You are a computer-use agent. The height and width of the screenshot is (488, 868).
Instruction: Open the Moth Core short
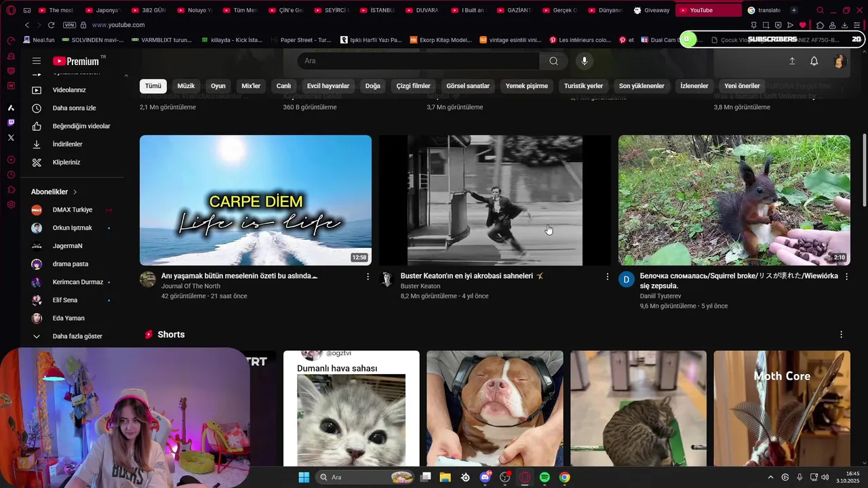pyautogui.click(x=782, y=409)
